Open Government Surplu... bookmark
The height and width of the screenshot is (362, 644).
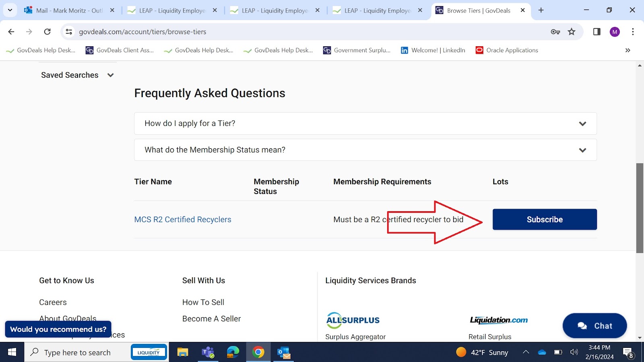pos(357,50)
